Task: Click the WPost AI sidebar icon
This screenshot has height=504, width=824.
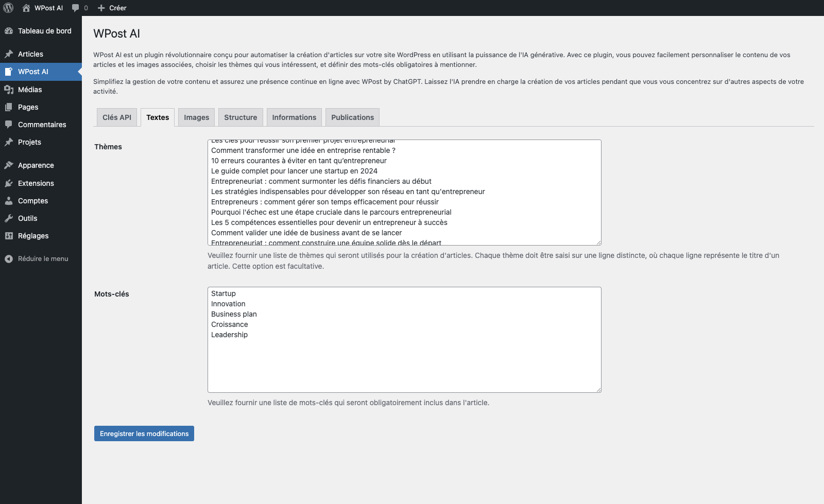Action: pos(9,72)
